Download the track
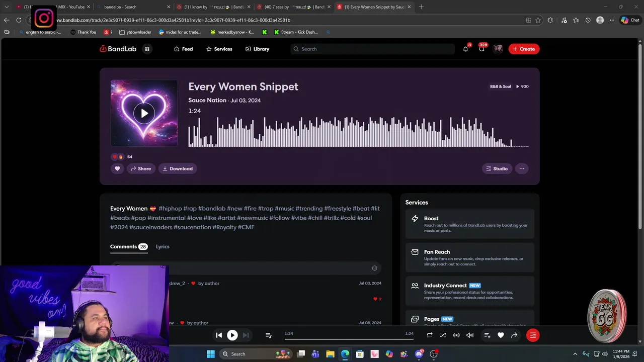The height and width of the screenshot is (362, 644). pos(178,168)
